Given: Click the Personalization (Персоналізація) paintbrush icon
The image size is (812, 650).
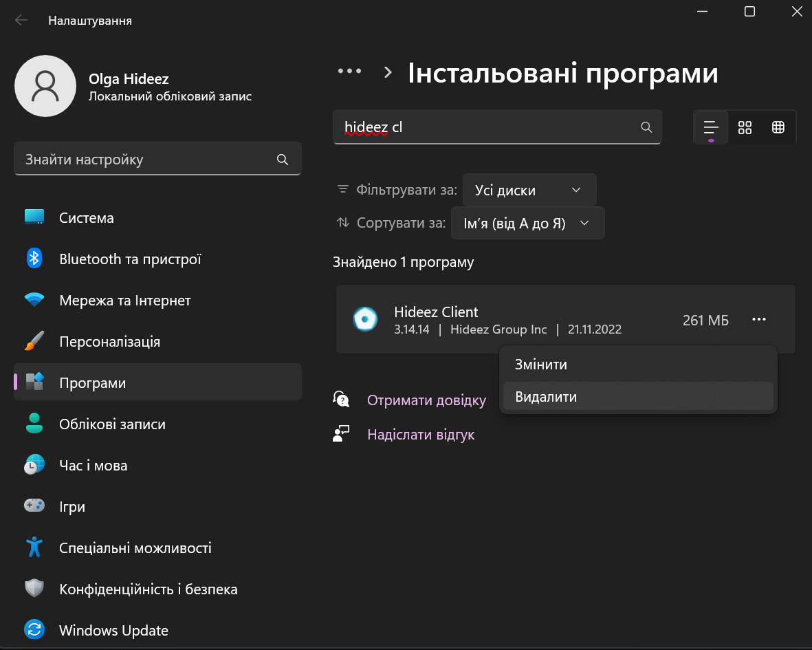Looking at the screenshot, I should pos(34,340).
